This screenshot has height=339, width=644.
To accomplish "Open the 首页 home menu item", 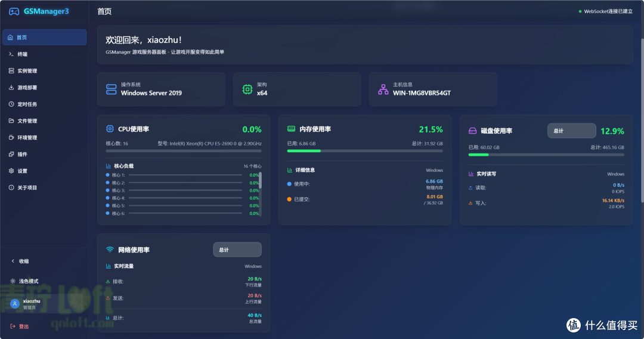I will point(44,38).
